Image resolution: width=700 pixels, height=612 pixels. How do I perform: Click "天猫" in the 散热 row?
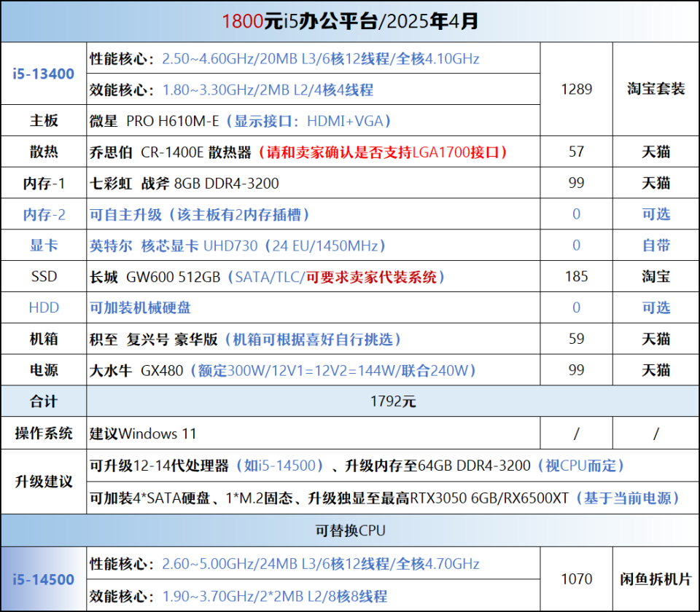656,152
